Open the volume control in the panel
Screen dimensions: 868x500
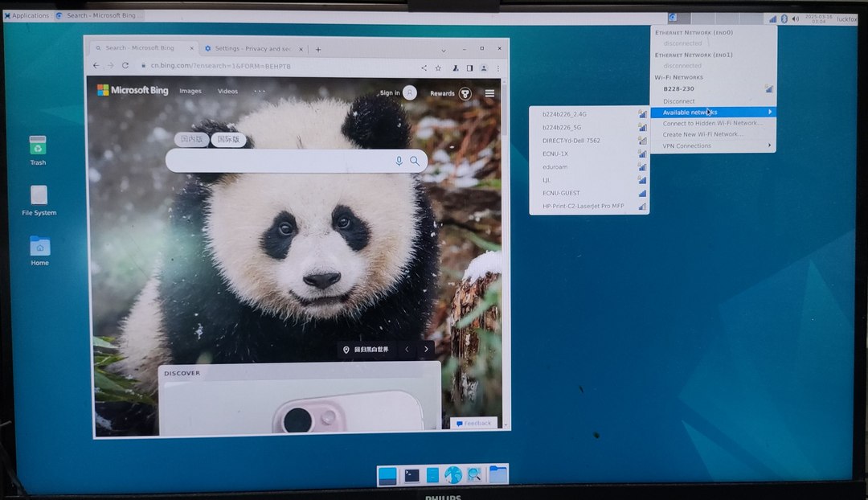click(x=796, y=18)
